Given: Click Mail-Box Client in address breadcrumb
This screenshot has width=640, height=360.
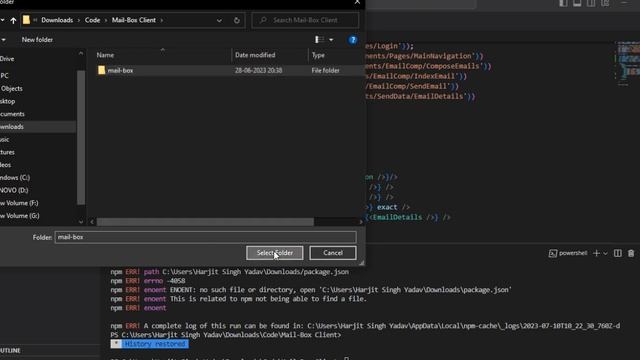Looking at the screenshot, I should pyautogui.click(x=134, y=20).
